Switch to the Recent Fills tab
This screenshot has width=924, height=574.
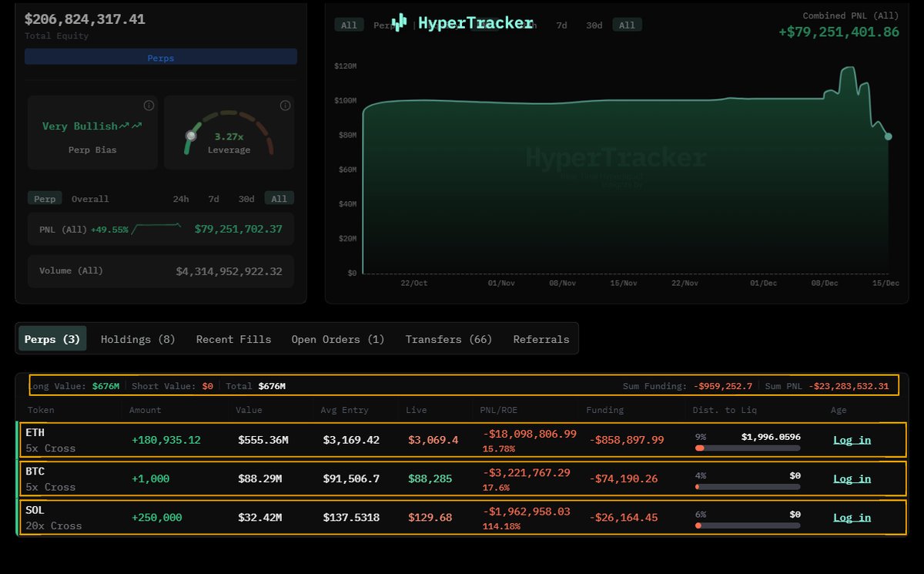pyautogui.click(x=233, y=339)
